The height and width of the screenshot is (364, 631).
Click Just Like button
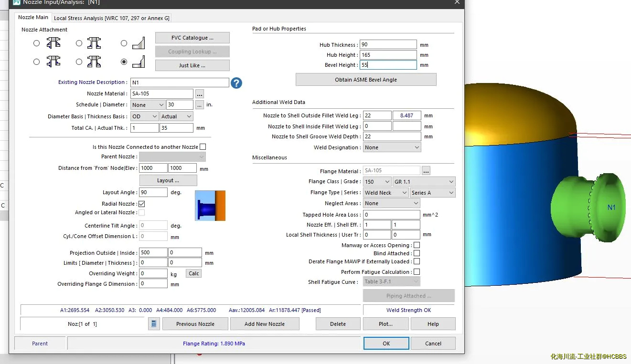click(193, 65)
